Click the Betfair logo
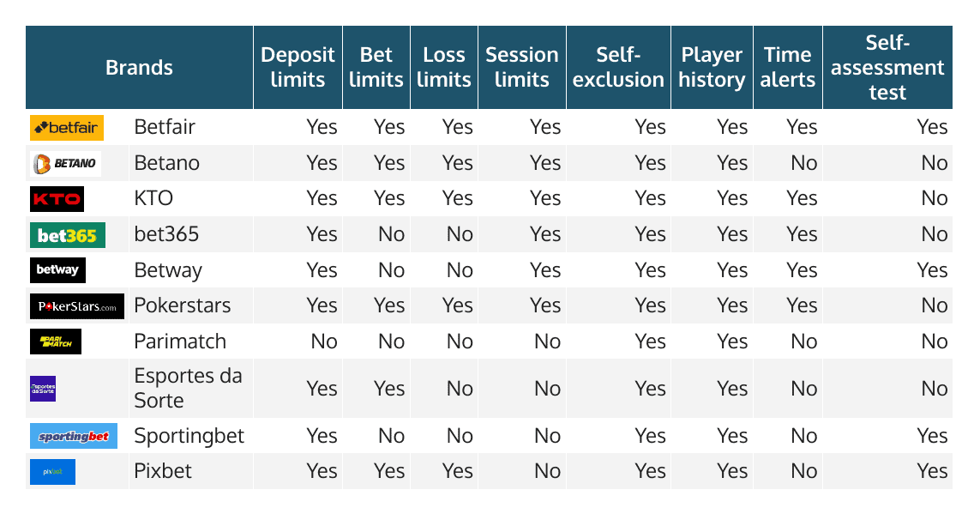 pos(67,128)
